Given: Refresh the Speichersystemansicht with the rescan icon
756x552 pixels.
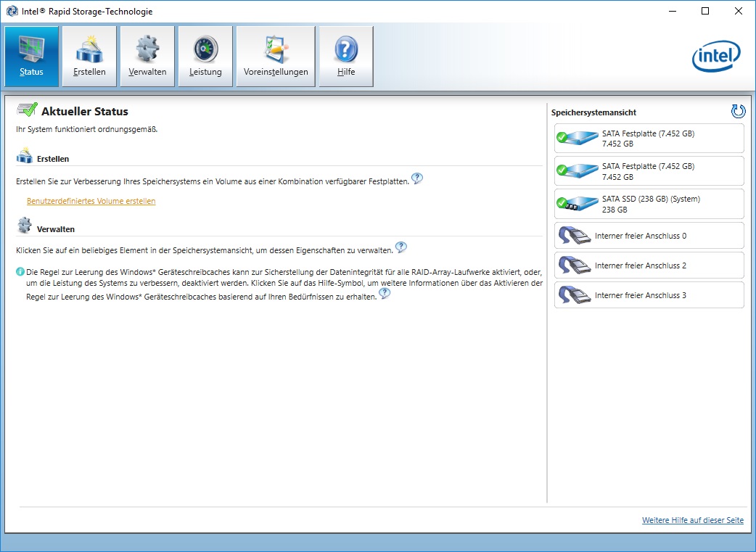Looking at the screenshot, I should point(738,112).
